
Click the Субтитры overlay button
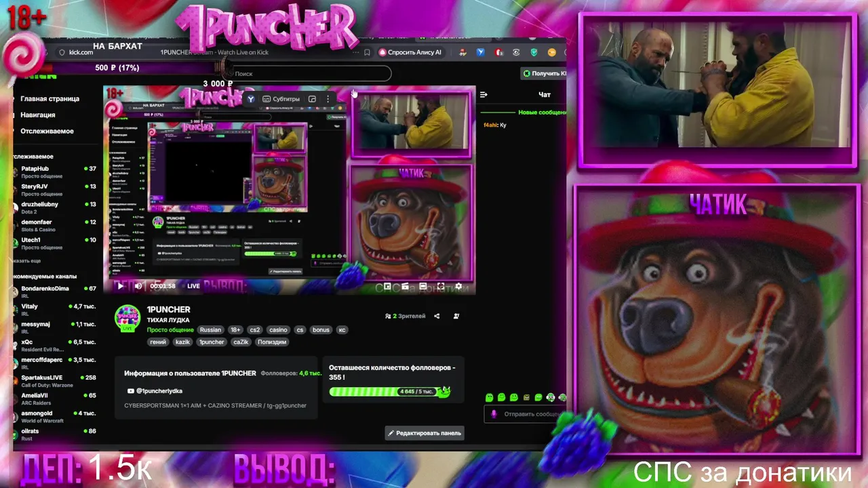281,99
